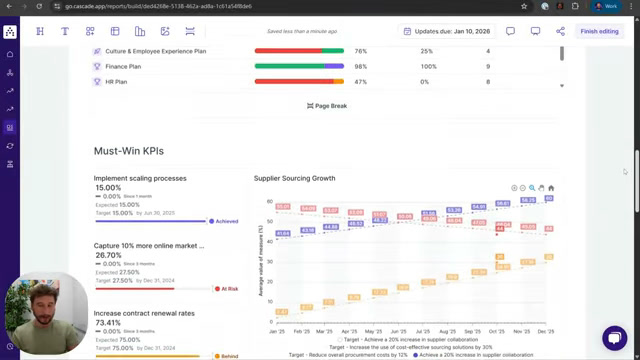The height and width of the screenshot is (360, 640).
Task: Insert a page break from toolbar
Action: click(190, 31)
